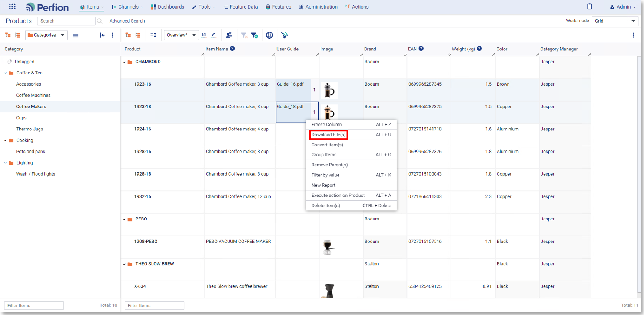Click the cart icon in the grid toolbar
The height and width of the screenshot is (315, 644).
click(284, 35)
